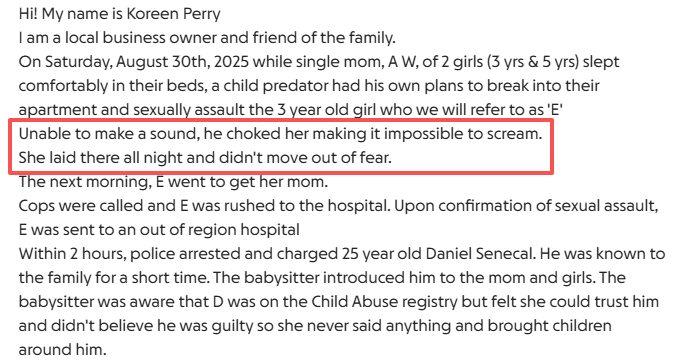Viewport: 694px width, 363px height.
Task: Click the line 'She laid there all night'
Action: pos(205,158)
